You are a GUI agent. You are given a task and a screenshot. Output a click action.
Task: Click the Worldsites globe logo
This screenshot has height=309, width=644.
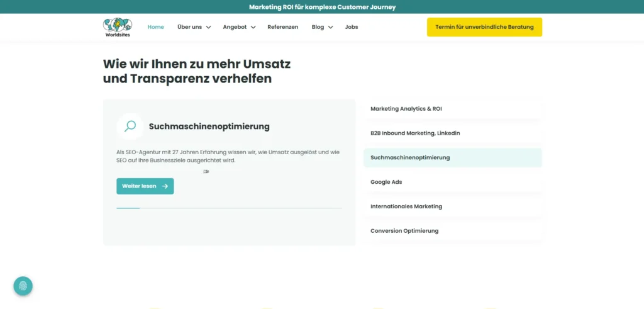coord(118,27)
